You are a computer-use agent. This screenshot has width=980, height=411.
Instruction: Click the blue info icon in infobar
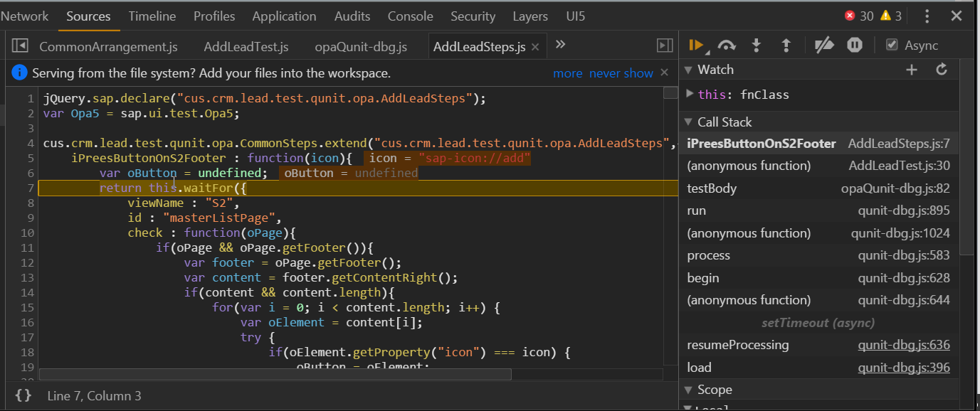[x=20, y=73]
